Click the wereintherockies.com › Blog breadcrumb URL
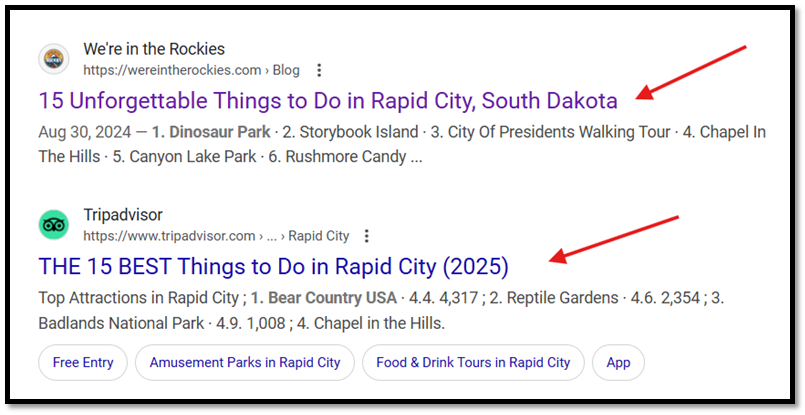This screenshot has height=415, width=805. [x=191, y=70]
